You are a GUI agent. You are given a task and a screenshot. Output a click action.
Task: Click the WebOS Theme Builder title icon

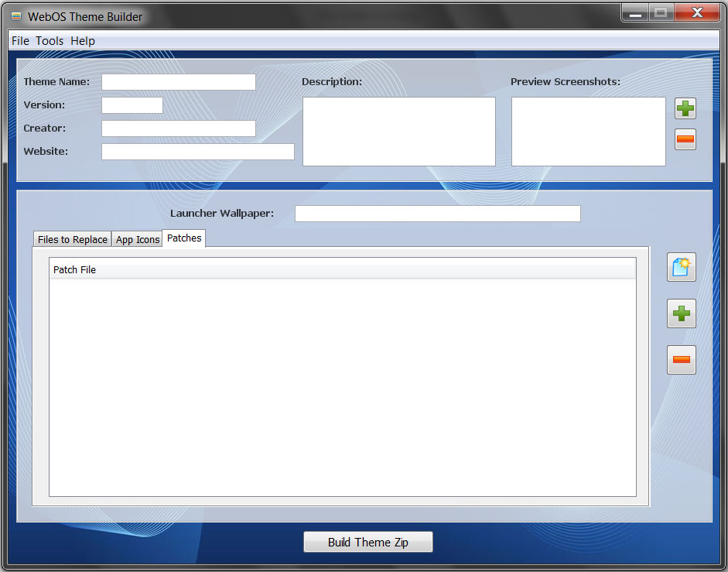(16, 17)
